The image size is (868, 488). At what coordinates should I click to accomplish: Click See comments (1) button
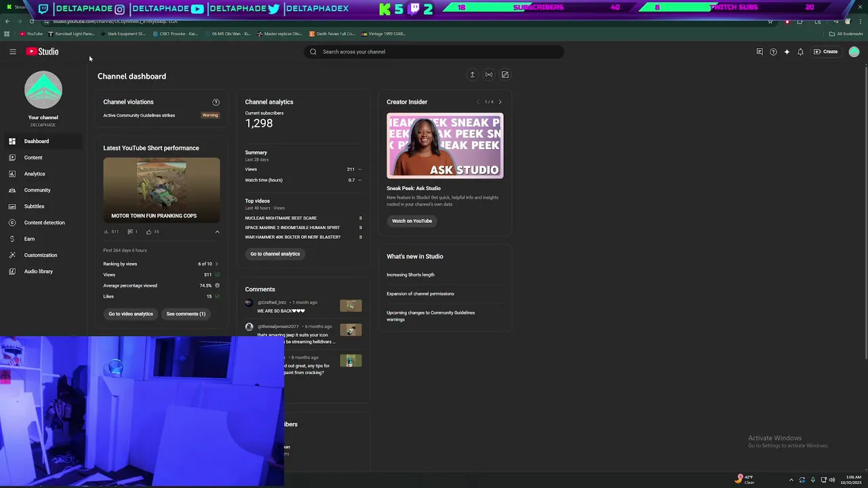186,314
